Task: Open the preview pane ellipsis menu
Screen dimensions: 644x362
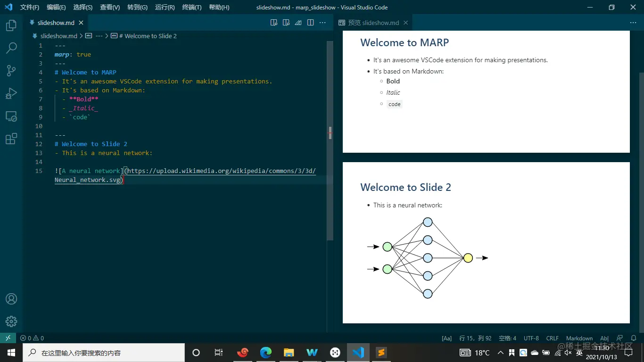Action: 633,22
